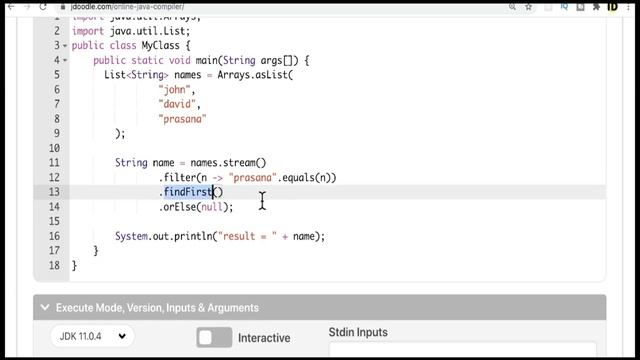Click MyClass class name on line 3
The image size is (640, 360).
[160, 46]
